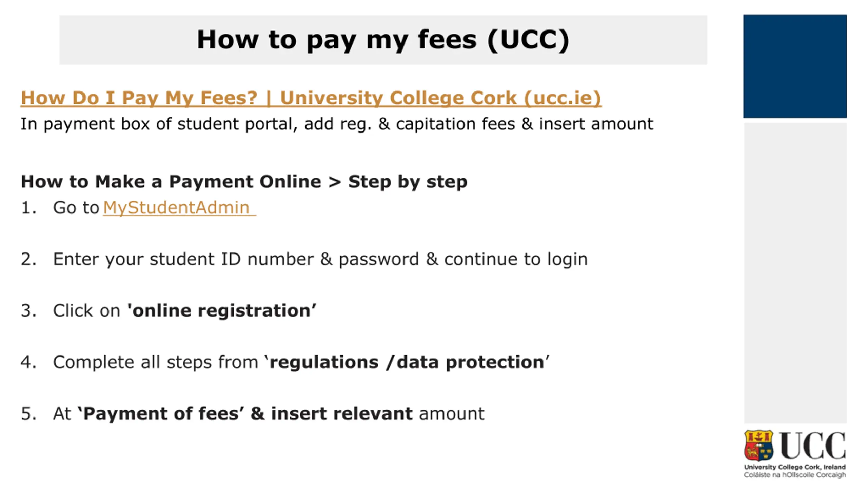Image resolution: width=868 pixels, height=488 pixels.
Task: Click 'University College Cork, Ireland' caption
Action: (795, 467)
